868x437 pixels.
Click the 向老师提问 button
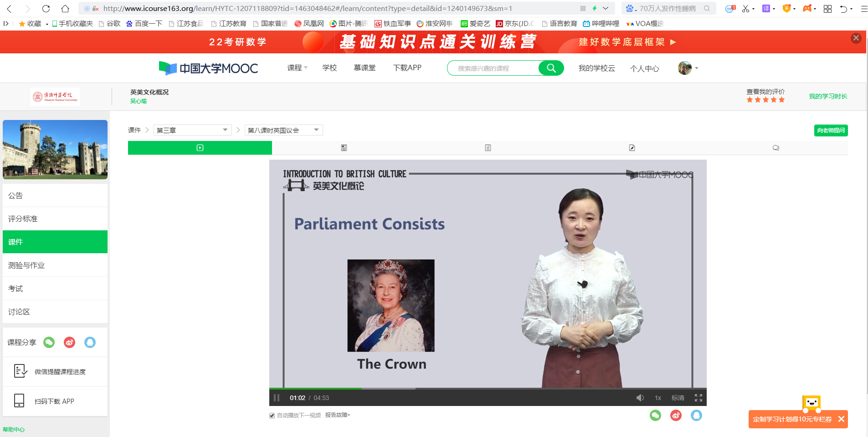coord(831,130)
